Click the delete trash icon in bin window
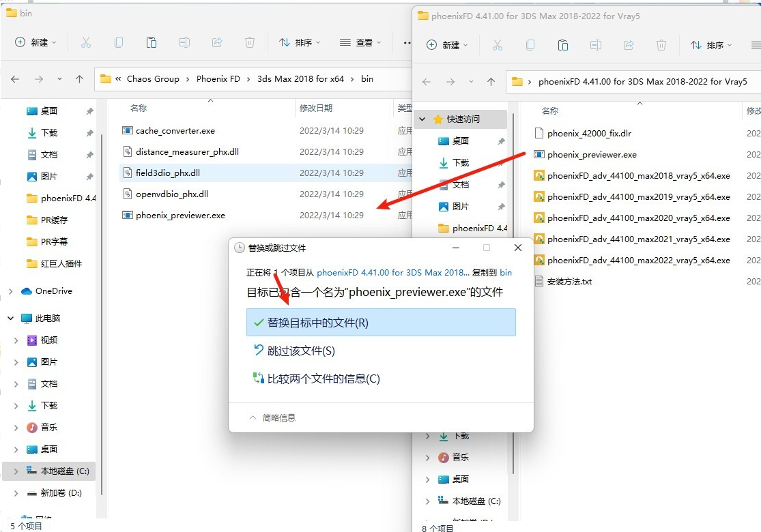Viewport: 761px width, 532px height. [250, 43]
